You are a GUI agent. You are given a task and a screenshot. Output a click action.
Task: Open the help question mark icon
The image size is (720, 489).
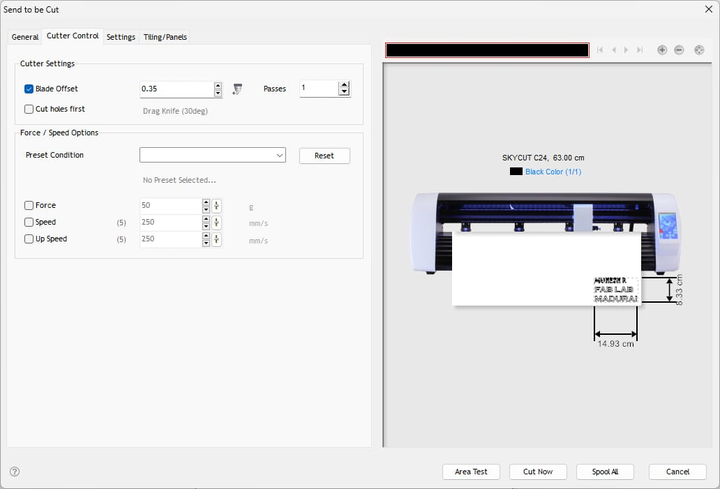(x=15, y=472)
